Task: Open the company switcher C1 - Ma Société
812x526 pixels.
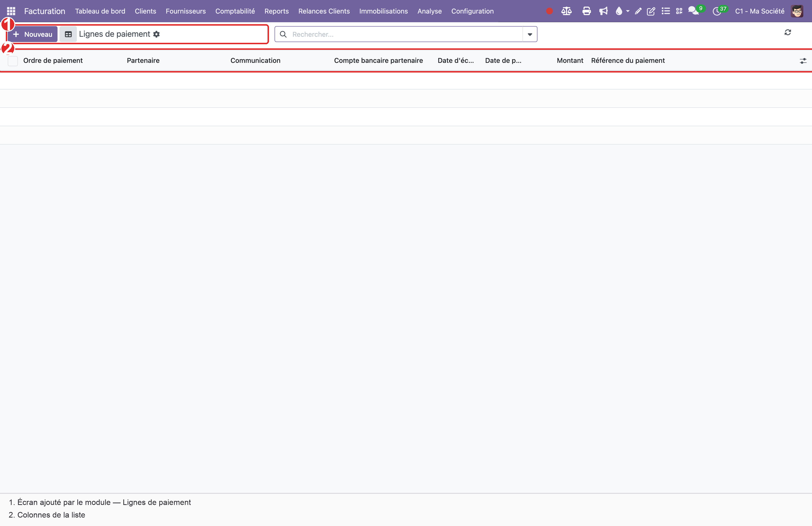Action: [760, 11]
